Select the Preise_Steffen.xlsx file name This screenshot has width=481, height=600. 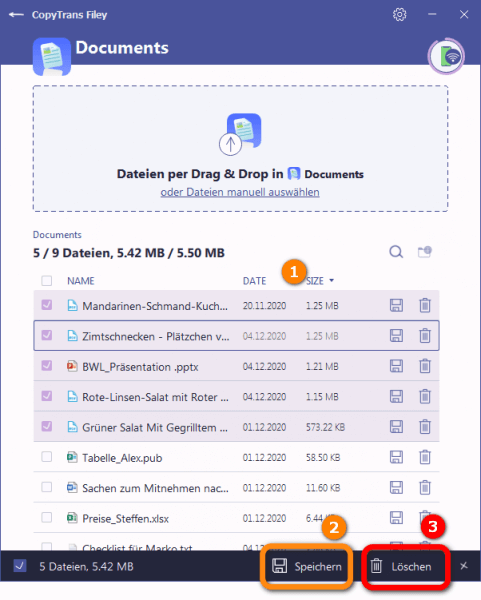click(x=126, y=518)
